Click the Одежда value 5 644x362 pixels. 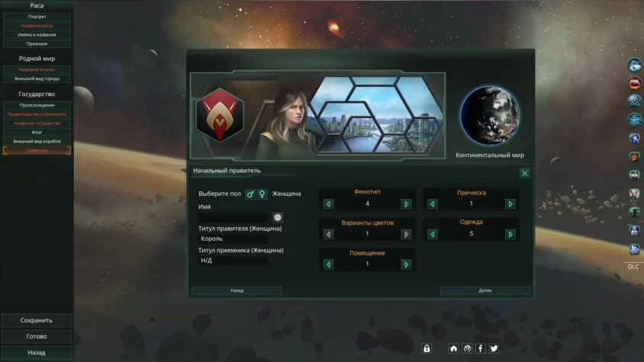click(x=471, y=233)
